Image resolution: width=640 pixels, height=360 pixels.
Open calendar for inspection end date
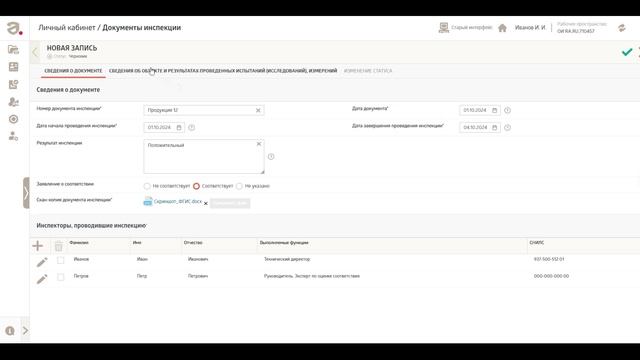pyautogui.click(x=495, y=127)
